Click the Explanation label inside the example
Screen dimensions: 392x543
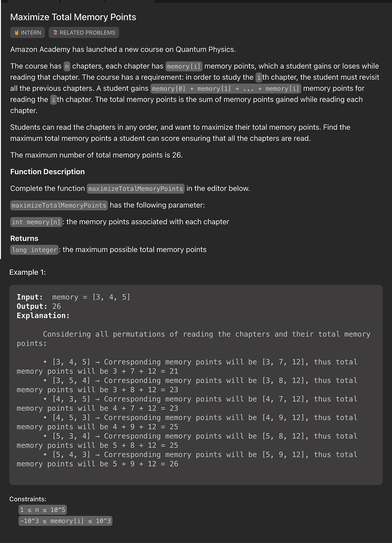point(43,316)
